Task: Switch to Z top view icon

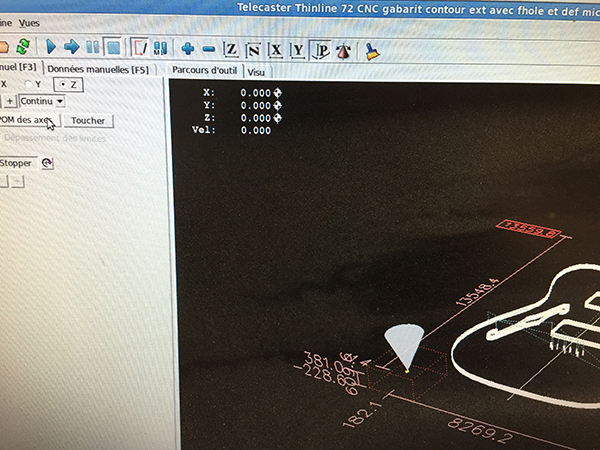Action: pyautogui.click(x=230, y=49)
